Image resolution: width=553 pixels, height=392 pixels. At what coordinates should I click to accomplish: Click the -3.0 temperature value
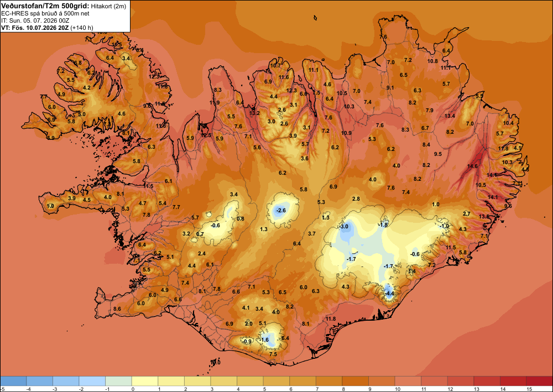[x=344, y=226]
